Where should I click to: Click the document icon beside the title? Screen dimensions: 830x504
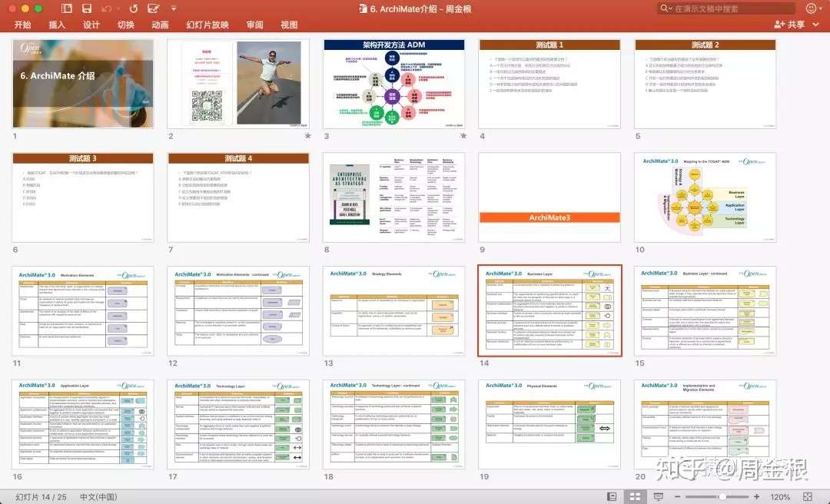(x=363, y=8)
